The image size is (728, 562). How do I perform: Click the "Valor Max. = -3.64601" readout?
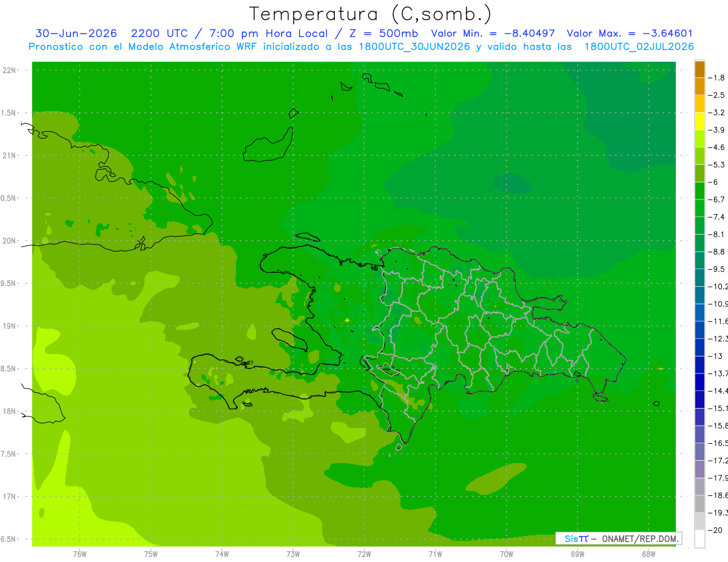[630, 33]
